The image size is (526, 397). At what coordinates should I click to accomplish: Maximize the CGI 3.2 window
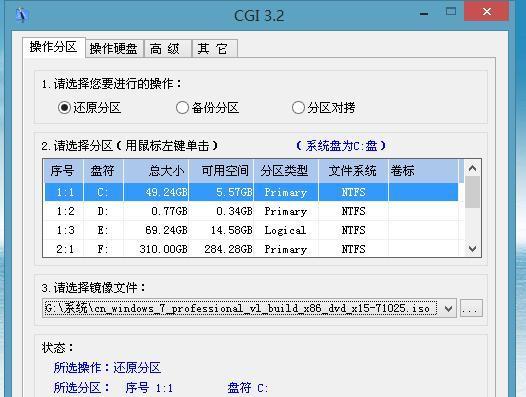pos(451,12)
